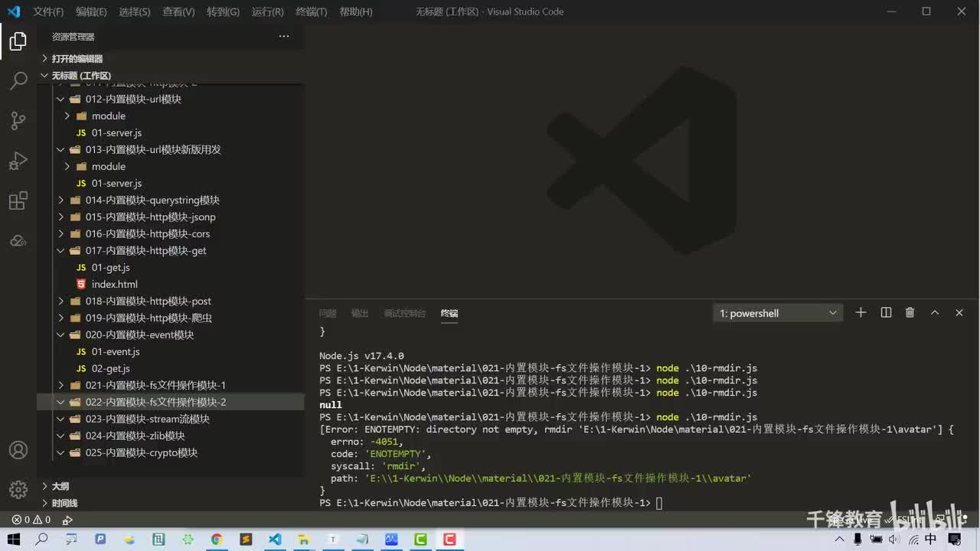
Task: Open the 终端(T) menu
Action: point(311,11)
